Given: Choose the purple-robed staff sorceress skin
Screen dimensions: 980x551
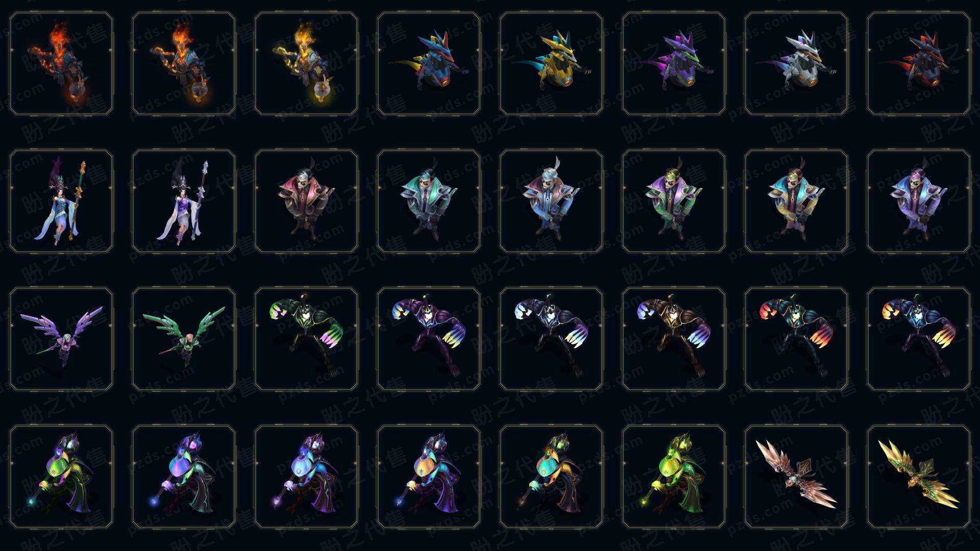Looking at the screenshot, I should pyautogui.click(x=184, y=201).
